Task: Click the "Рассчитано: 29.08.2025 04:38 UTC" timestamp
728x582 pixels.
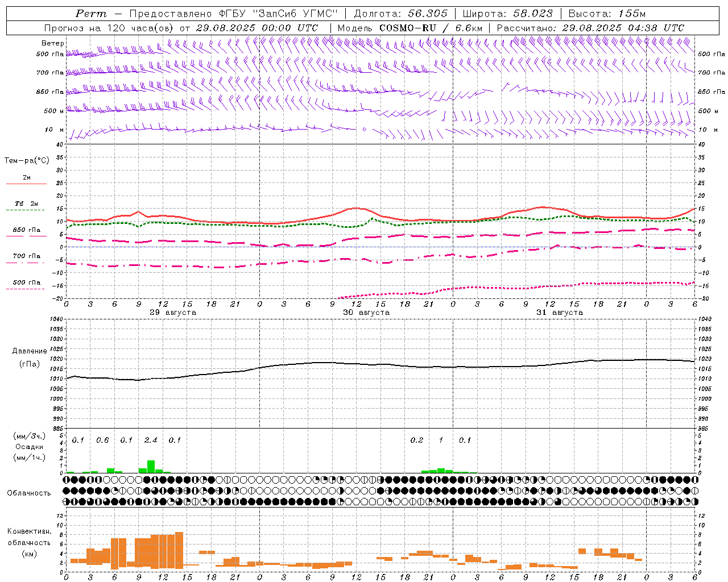Action: click(x=590, y=28)
